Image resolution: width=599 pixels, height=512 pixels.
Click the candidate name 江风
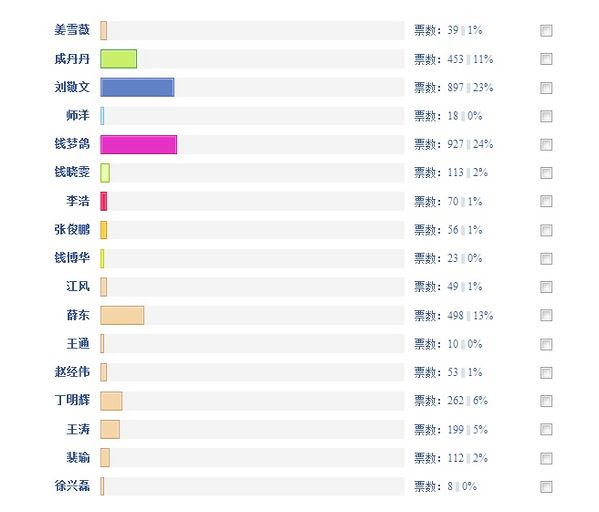pyautogui.click(x=78, y=287)
